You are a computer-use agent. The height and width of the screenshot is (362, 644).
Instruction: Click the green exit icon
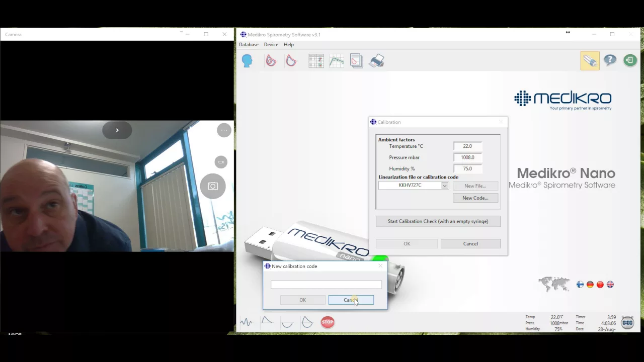coord(630,61)
